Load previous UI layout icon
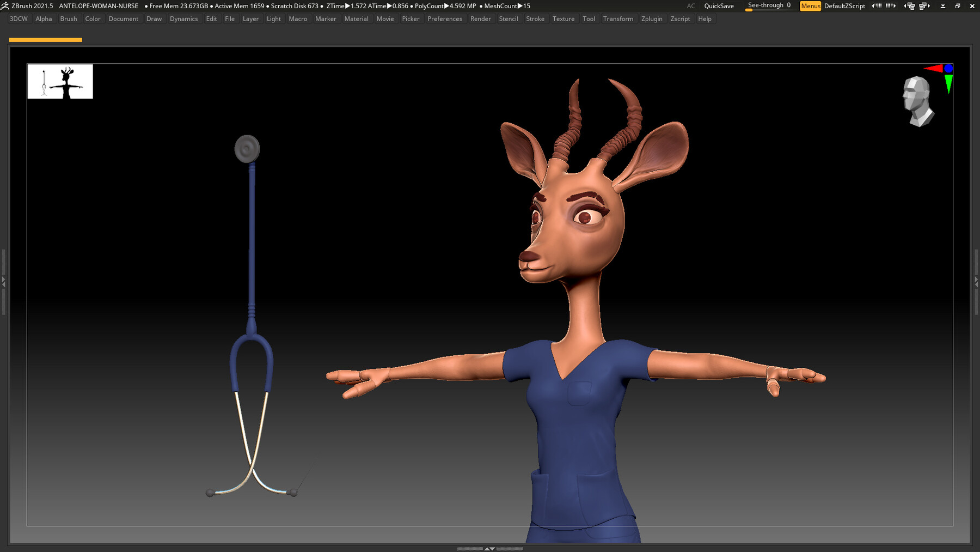This screenshot has height=552, width=980. click(909, 6)
